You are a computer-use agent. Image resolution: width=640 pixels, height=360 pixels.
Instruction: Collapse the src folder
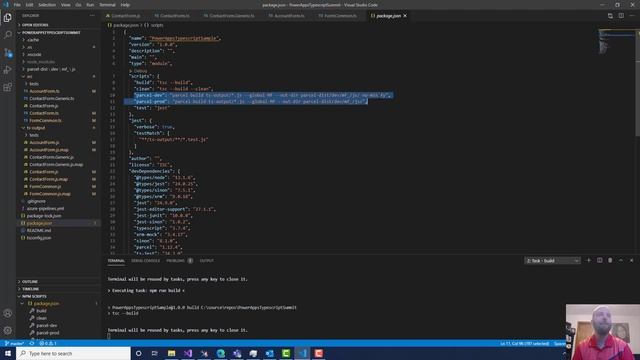[x=29, y=77]
